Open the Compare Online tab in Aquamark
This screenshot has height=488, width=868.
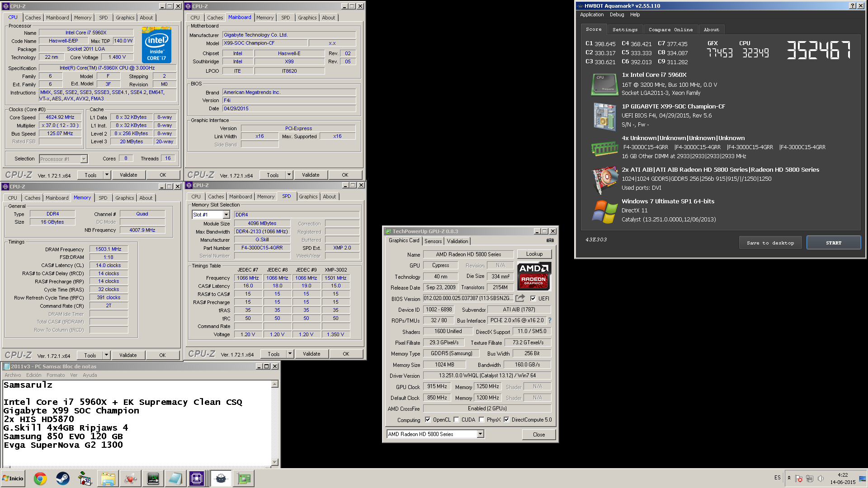point(670,29)
